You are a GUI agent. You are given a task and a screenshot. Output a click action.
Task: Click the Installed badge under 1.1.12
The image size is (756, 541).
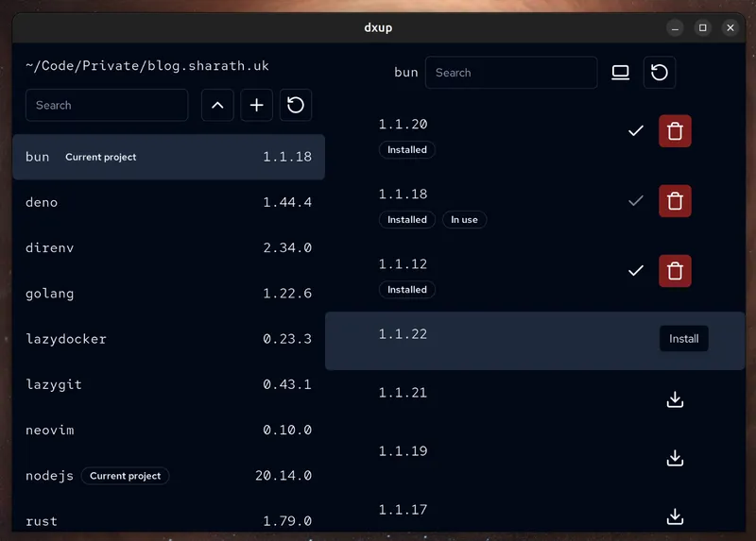click(407, 290)
